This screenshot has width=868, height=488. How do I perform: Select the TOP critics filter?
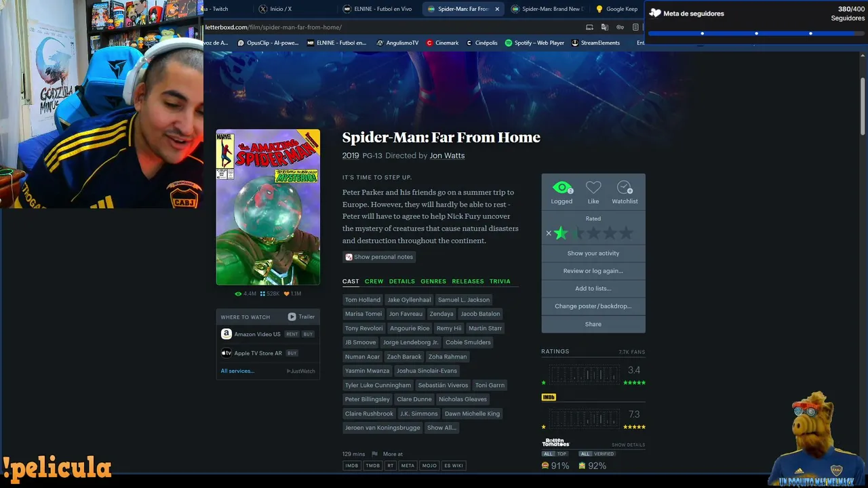563,454
